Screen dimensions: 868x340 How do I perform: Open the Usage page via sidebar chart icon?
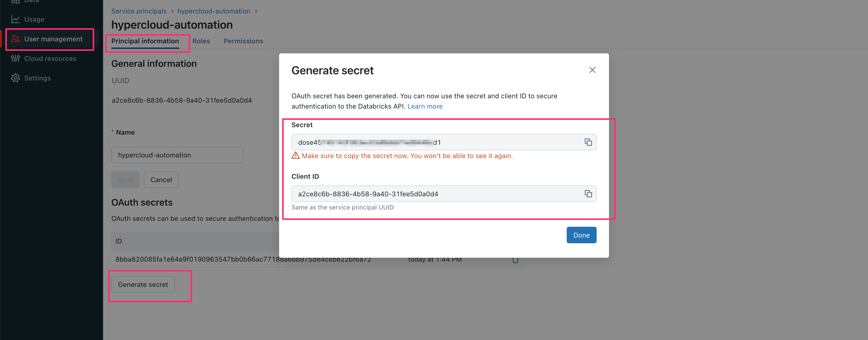click(x=15, y=19)
